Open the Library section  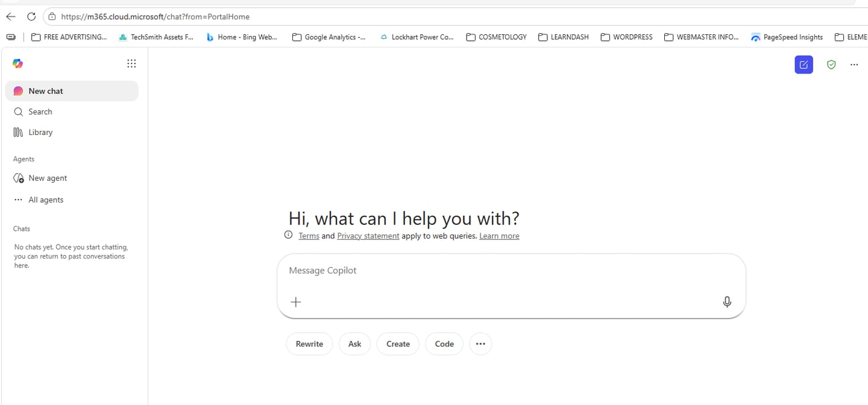[x=72, y=132]
